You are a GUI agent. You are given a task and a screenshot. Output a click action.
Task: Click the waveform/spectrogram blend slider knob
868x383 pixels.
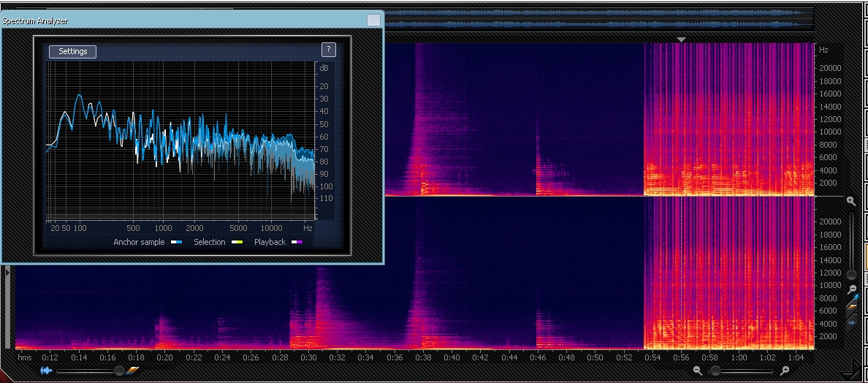(x=119, y=371)
